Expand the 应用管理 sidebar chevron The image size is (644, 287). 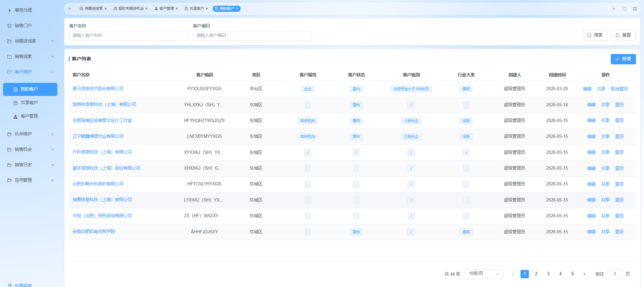pos(52,180)
